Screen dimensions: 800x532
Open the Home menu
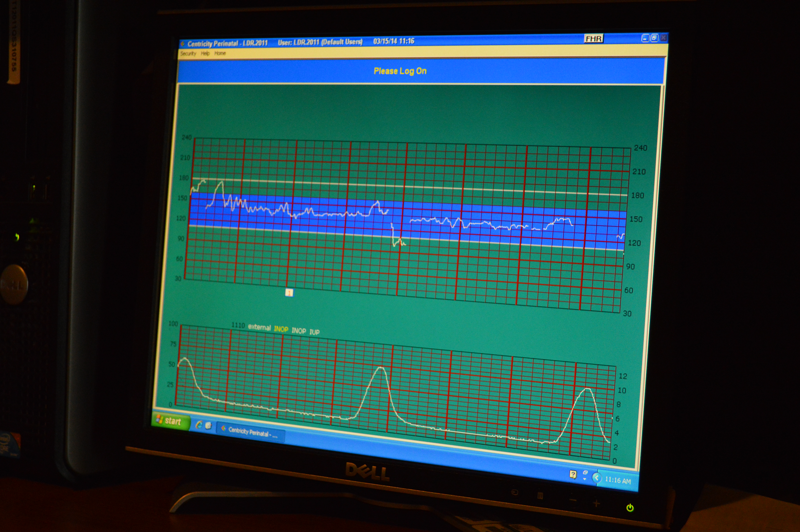[x=220, y=53]
